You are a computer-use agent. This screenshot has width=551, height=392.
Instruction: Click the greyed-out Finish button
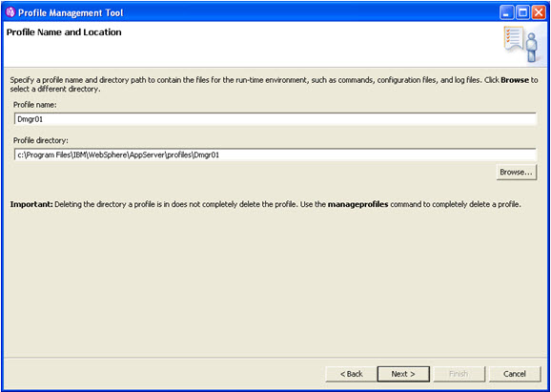tap(459, 374)
